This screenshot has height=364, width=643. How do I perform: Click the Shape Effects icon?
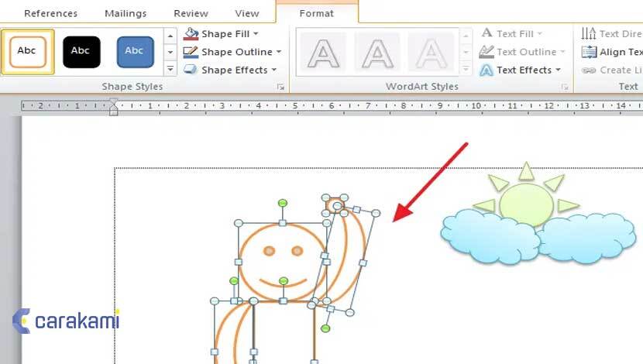191,70
